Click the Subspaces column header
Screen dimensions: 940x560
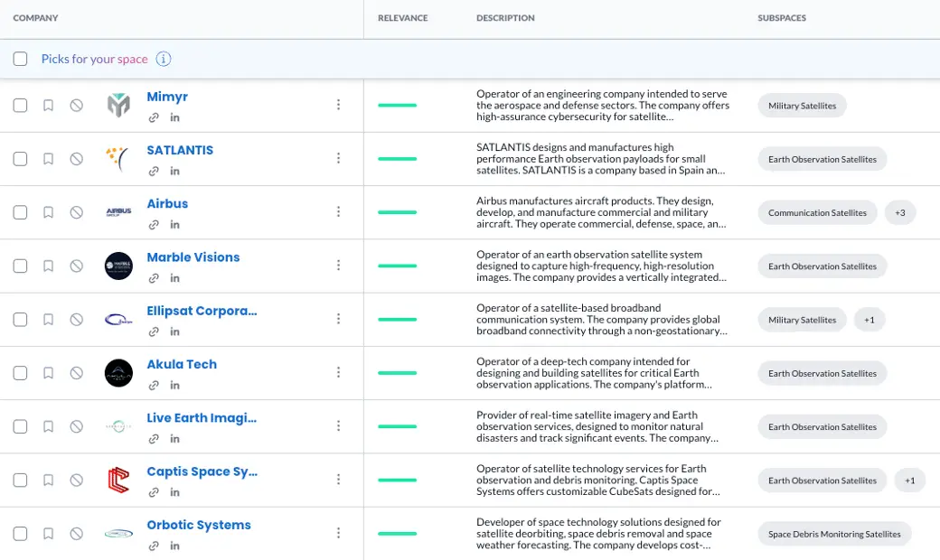click(782, 18)
